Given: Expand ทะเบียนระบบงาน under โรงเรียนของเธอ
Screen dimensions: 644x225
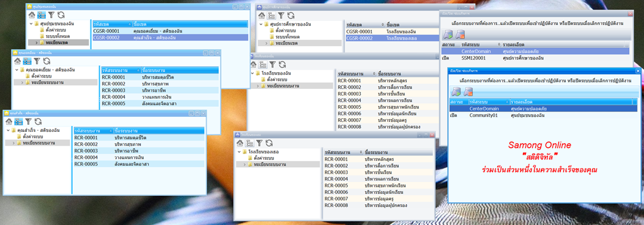Looking at the screenshot, I should coord(244,164).
